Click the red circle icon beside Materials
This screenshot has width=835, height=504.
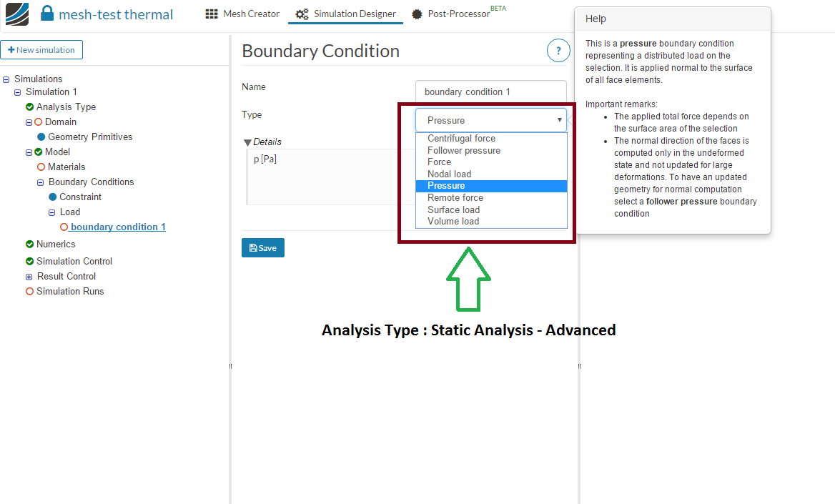point(41,167)
